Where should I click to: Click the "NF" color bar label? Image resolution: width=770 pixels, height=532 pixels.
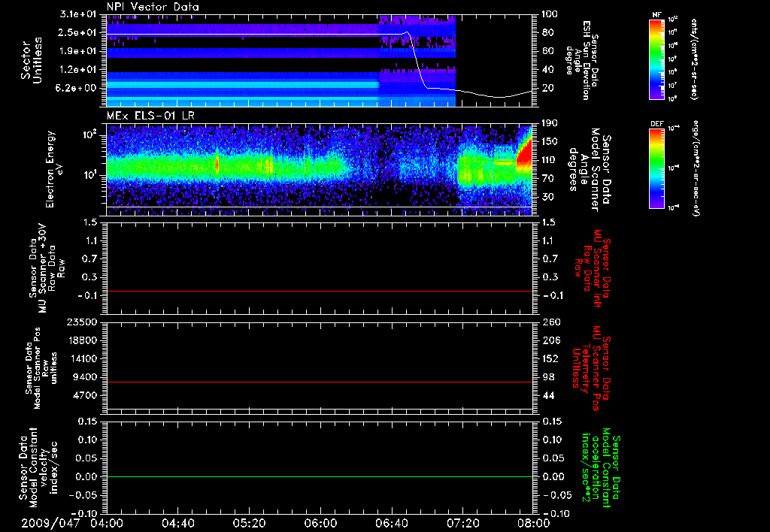[657, 15]
